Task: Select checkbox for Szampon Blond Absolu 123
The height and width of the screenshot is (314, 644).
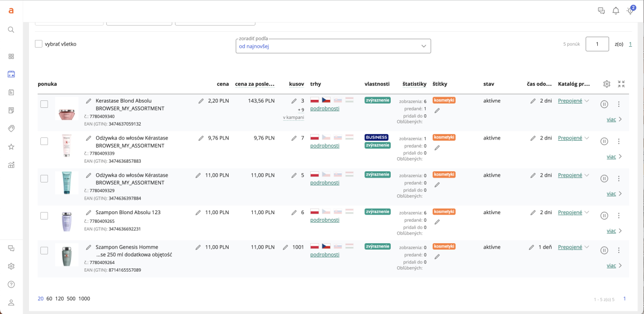Action: [x=45, y=215]
